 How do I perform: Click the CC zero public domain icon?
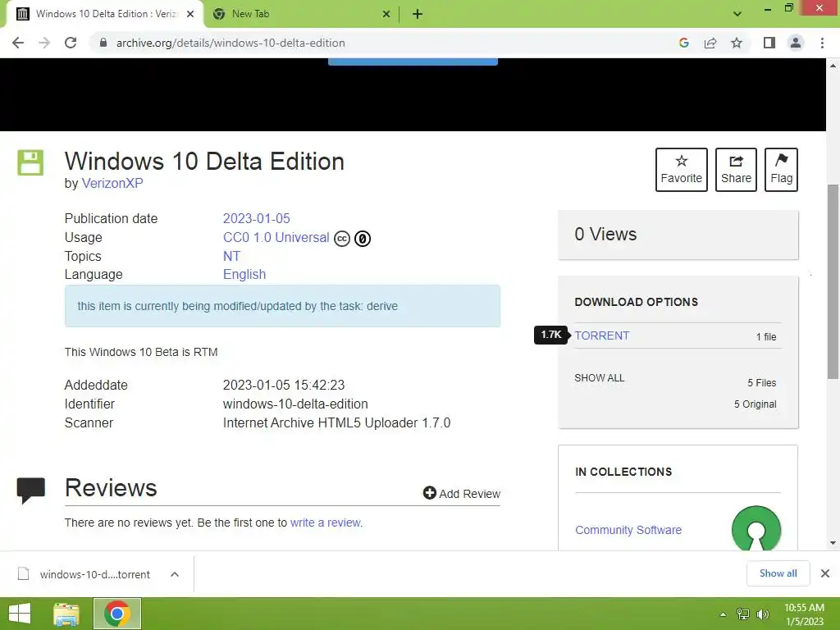point(363,239)
